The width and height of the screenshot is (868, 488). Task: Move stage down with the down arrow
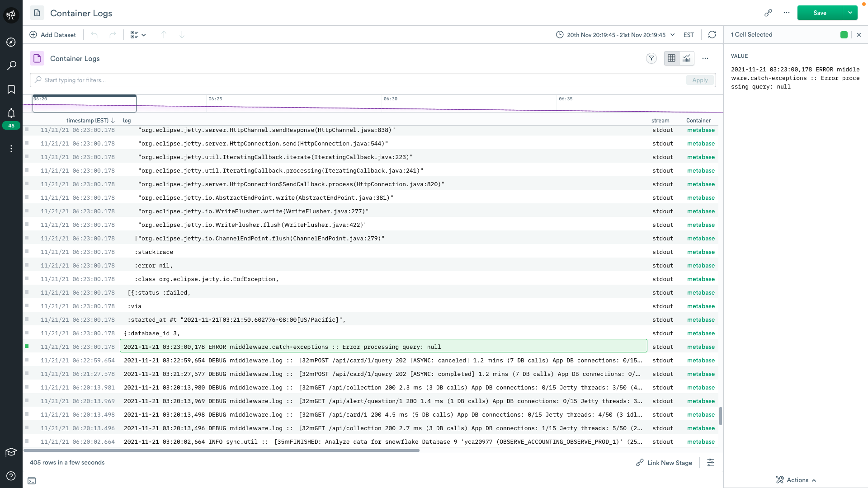[x=182, y=35]
